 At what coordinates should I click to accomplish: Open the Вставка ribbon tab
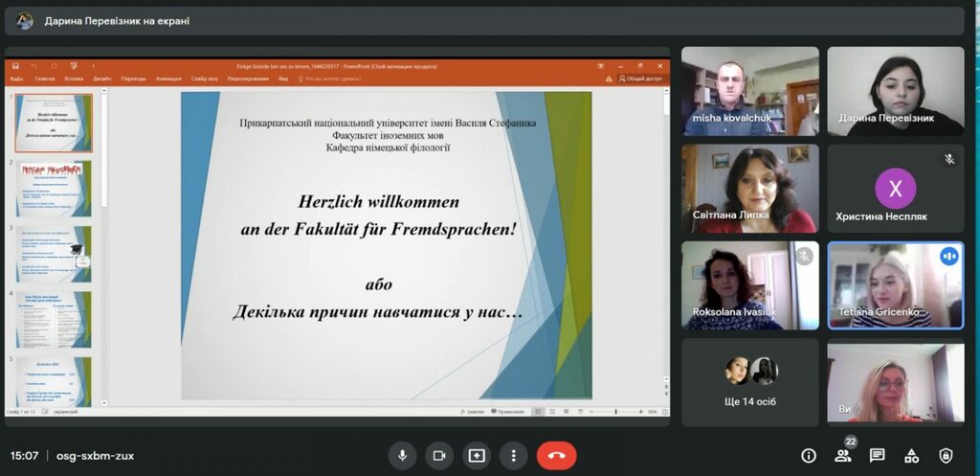pos(74,79)
